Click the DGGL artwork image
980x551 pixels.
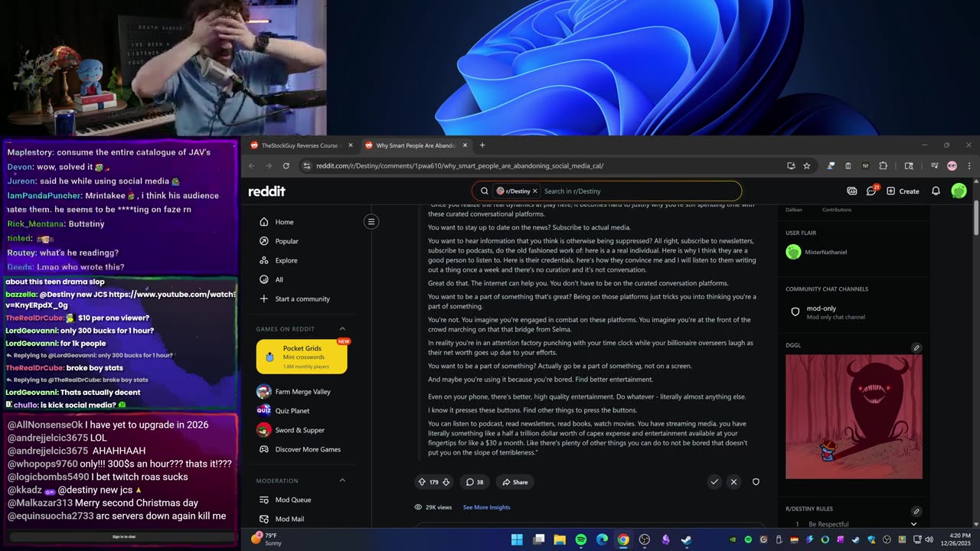(854, 416)
